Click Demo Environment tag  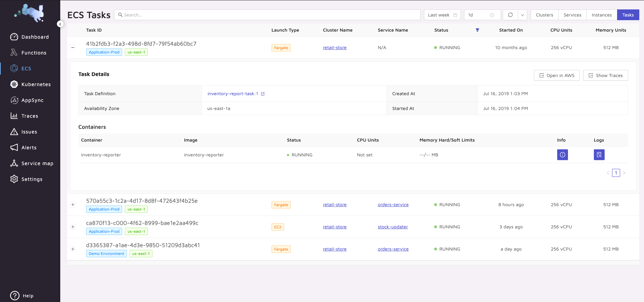click(x=106, y=254)
